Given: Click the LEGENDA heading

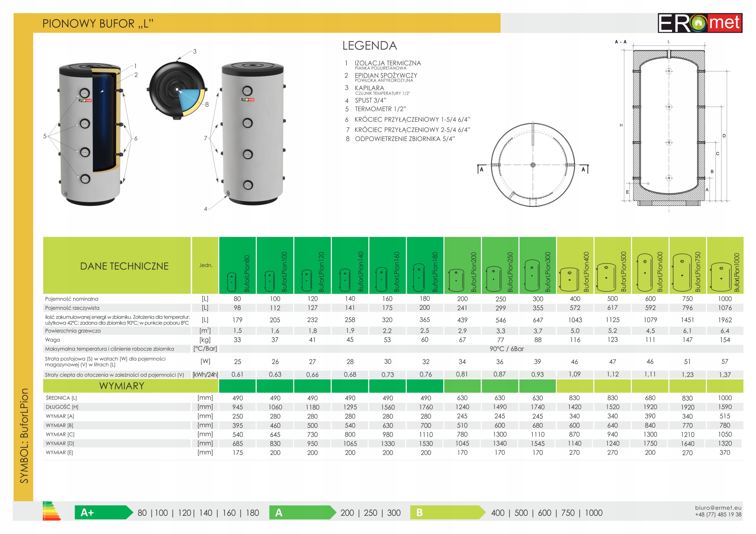Looking at the screenshot, I should pos(369,45).
